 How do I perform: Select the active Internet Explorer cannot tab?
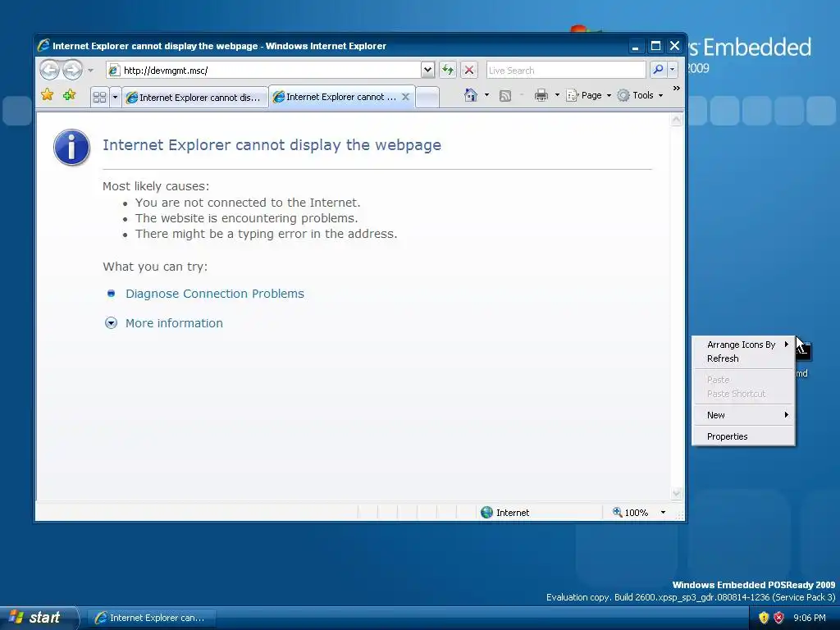click(x=341, y=97)
